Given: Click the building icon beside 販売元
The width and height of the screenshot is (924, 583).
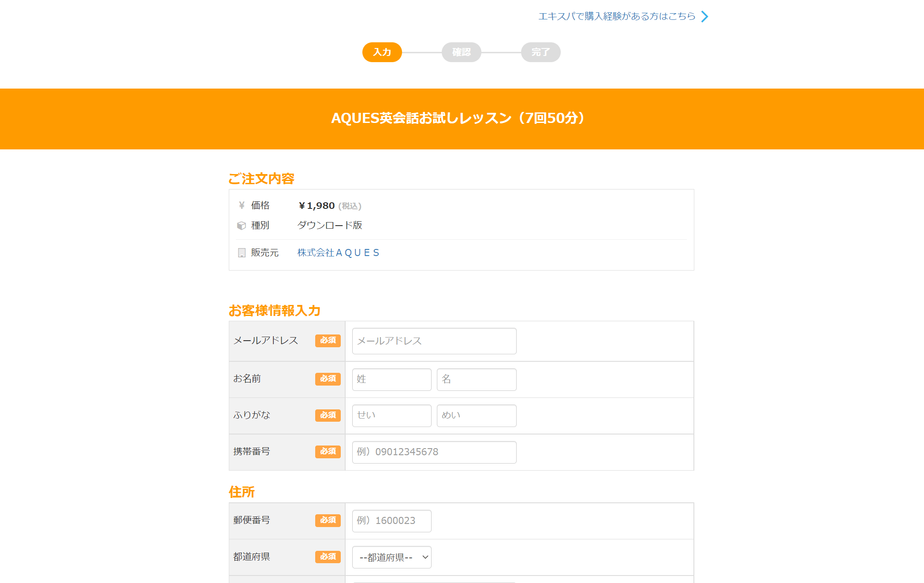Looking at the screenshot, I should tap(242, 253).
